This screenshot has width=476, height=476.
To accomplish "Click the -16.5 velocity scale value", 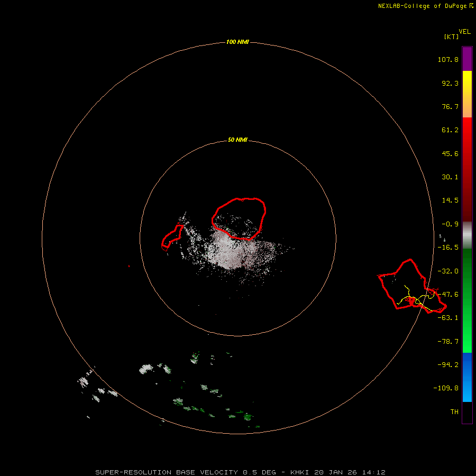I will click(x=448, y=248).
